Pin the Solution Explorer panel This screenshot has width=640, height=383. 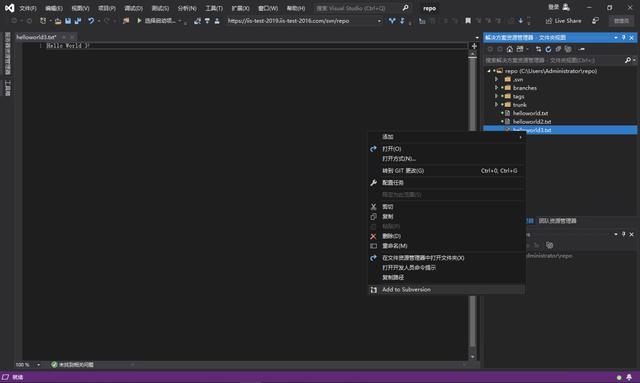point(623,38)
